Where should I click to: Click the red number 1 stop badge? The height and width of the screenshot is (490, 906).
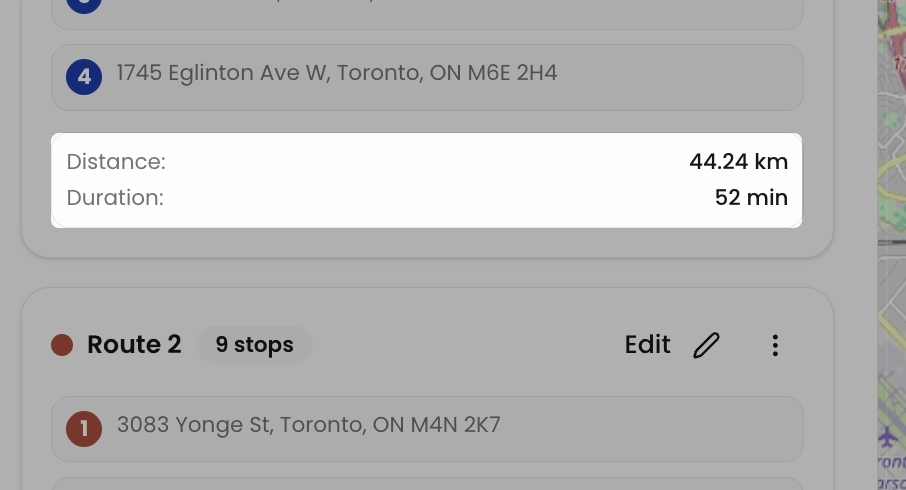(x=83, y=429)
